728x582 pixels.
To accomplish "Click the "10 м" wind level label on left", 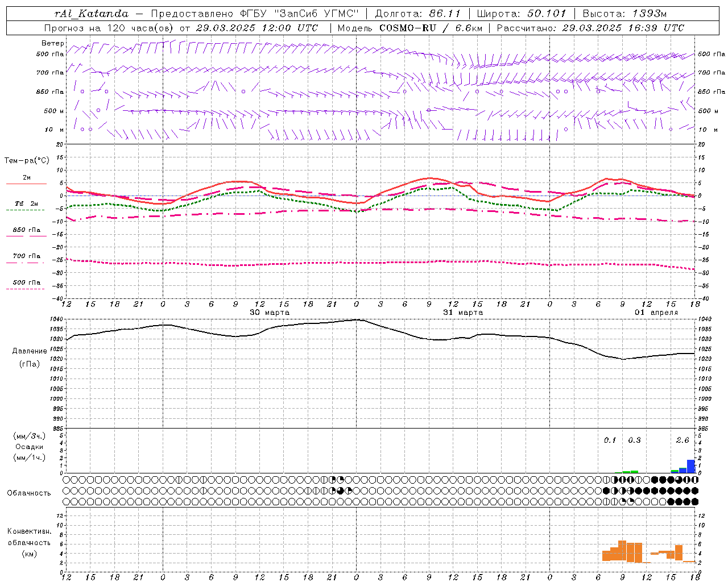I will [55, 130].
